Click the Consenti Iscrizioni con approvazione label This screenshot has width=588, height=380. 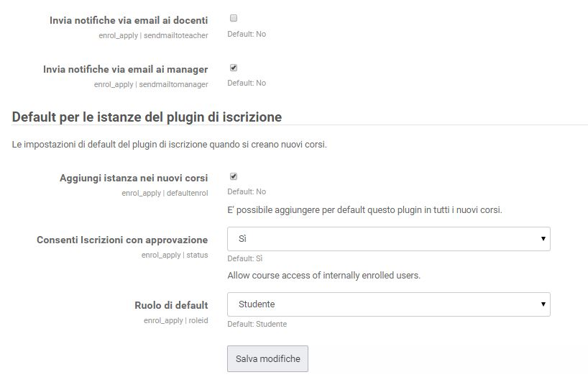pyautogui.click(x=122, y=240)
